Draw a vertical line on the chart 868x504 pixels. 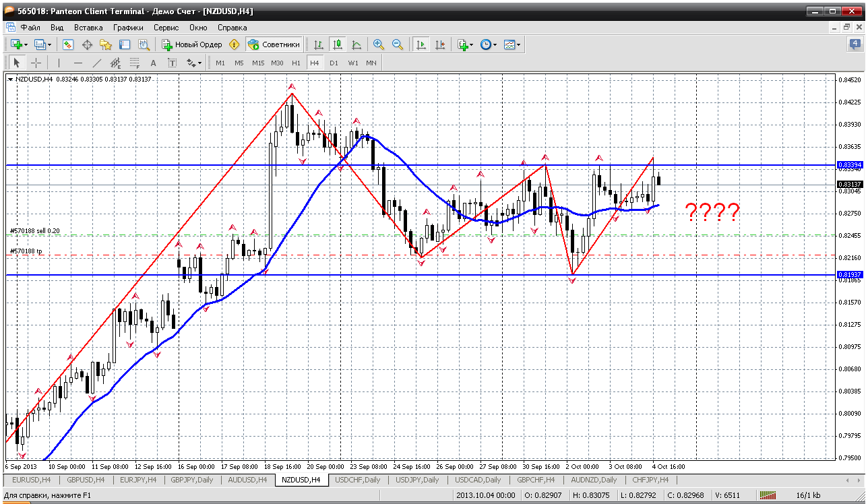click(x=59, y=63)
